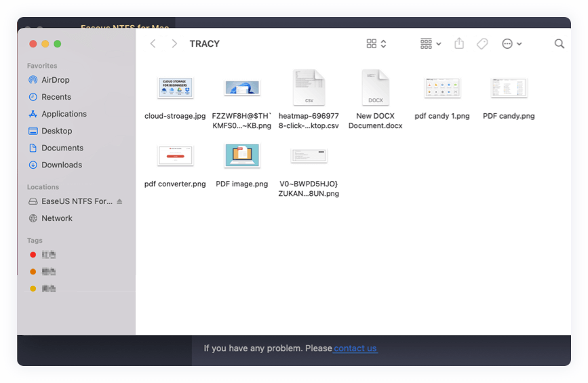Select the red tag

pyautogui.click(x=42, y=255)
